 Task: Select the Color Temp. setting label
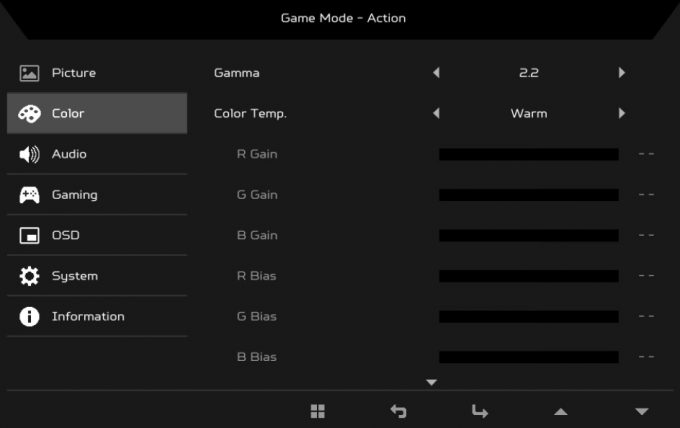tap(250, 114)
